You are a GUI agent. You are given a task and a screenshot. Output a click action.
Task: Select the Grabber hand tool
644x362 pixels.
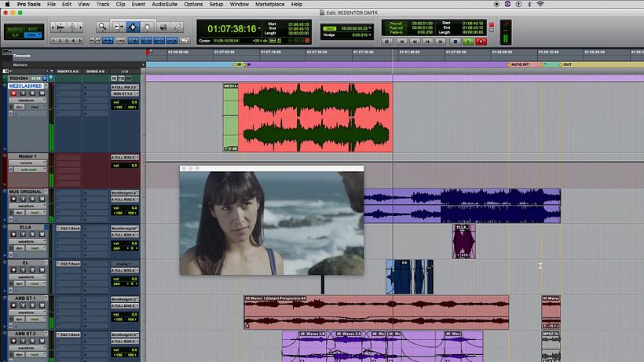[x=148, y=27]
